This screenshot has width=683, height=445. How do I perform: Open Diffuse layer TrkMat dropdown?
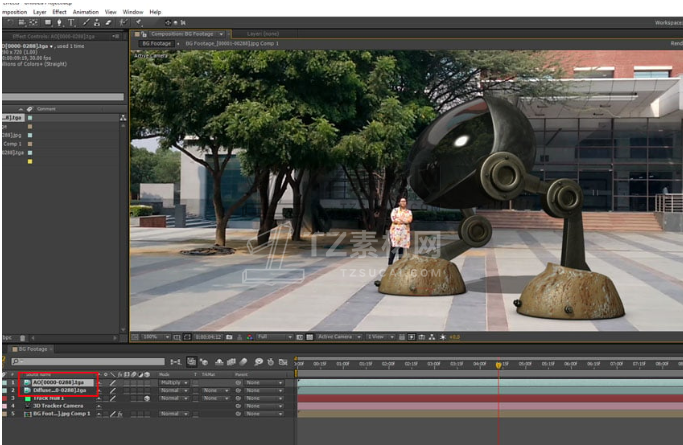coord(216,391)
